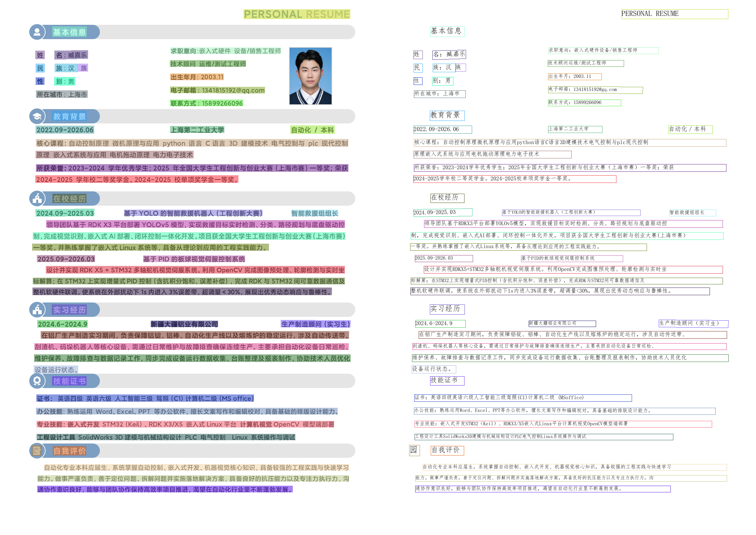756x535 pixels.
Task: Click the building icon beside 实习经历
Action: click(x=37, y=310)
